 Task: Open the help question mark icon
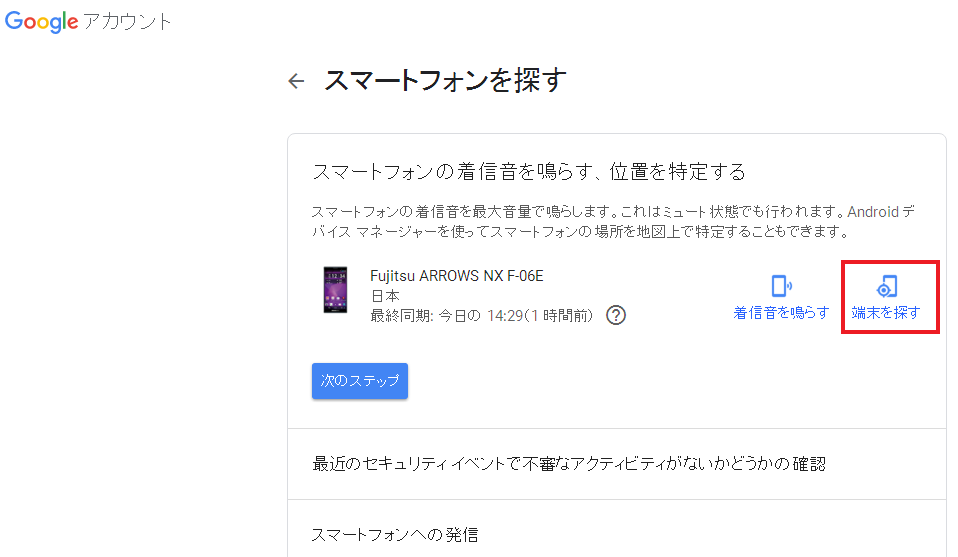tap(617, 316)
